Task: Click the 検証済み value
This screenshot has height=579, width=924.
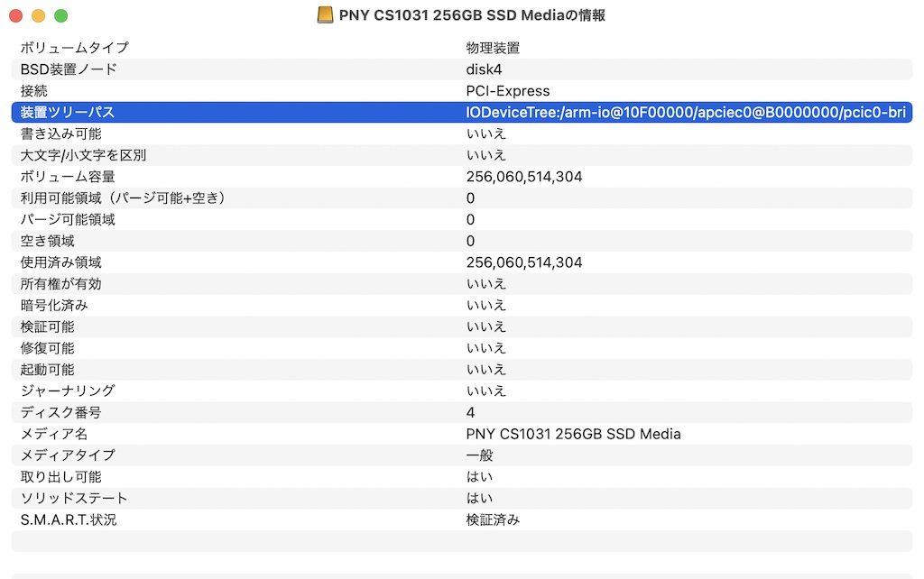Action: [493, 519]
